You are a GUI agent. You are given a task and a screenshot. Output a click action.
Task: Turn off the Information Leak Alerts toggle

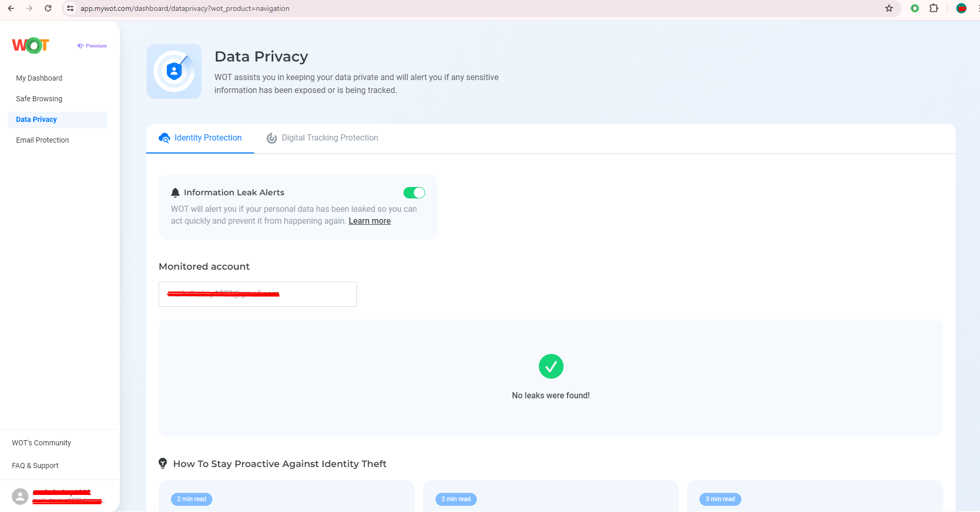click(x=414, y=193)
